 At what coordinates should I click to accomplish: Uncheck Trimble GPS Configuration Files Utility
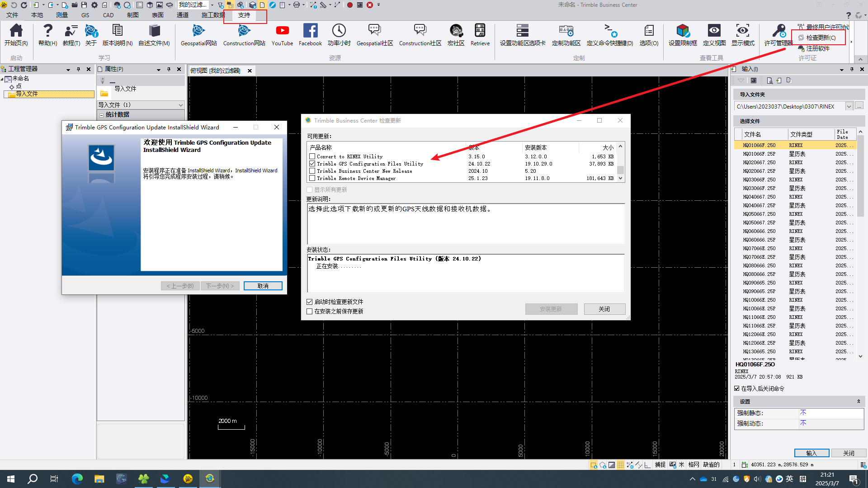[x=312, y=164]
